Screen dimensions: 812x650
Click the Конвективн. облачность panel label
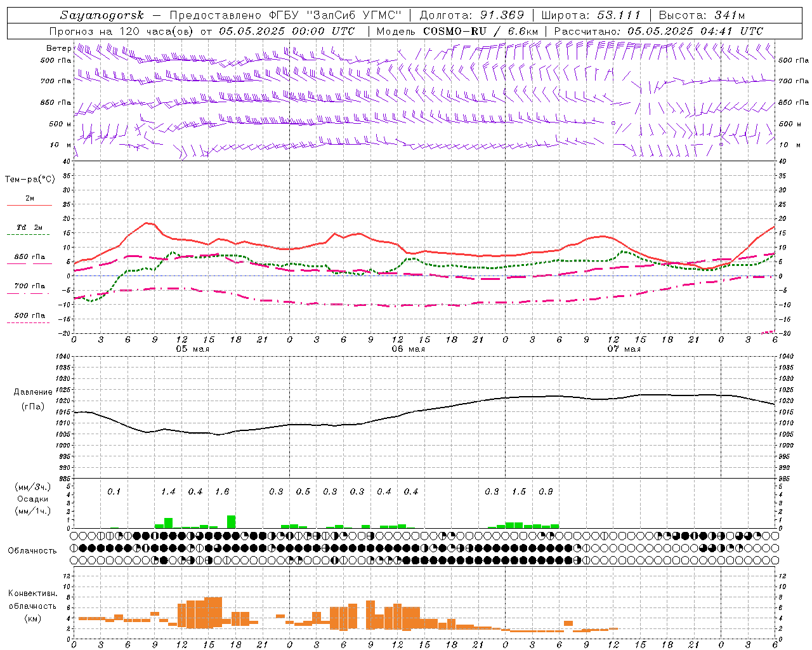(x=32, y=600)
